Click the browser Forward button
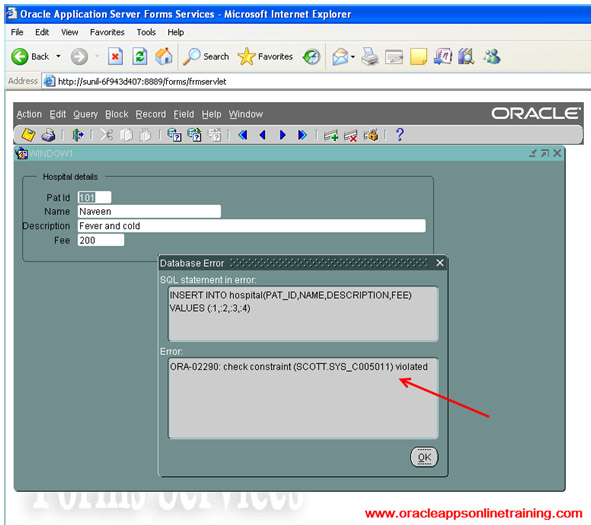The width and height of the screenshot is (591, 525). coord(79,57)
